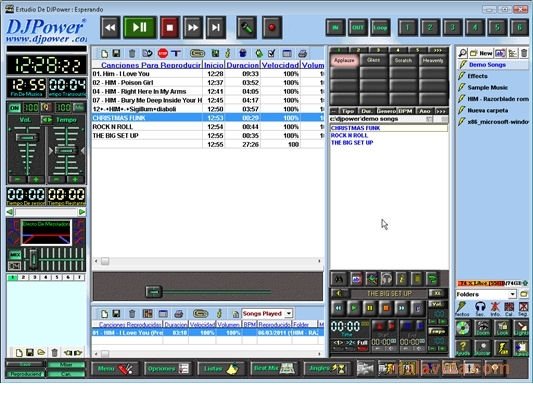Viewport: 533px width, 399px height.
Task: Open the Songs Played dropdown
Action: click(288, 313)
